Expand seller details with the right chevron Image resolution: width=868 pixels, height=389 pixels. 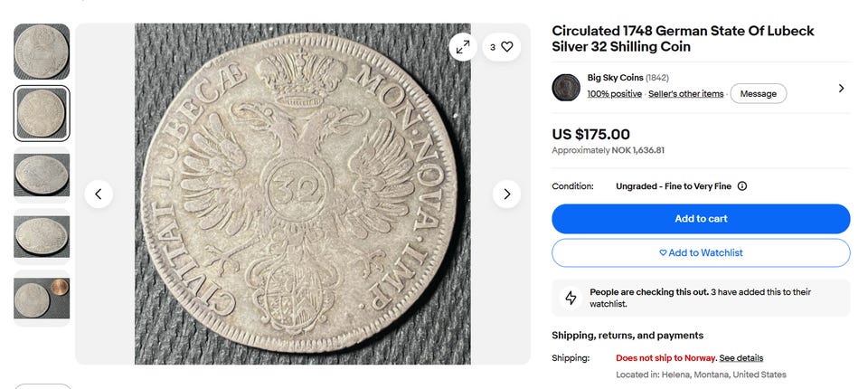841,88
